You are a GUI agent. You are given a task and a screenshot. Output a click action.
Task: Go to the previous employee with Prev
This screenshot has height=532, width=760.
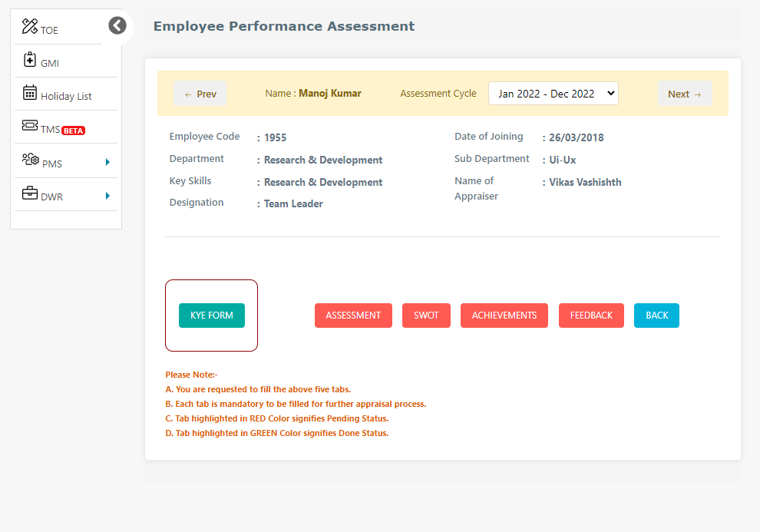(200, 93)
